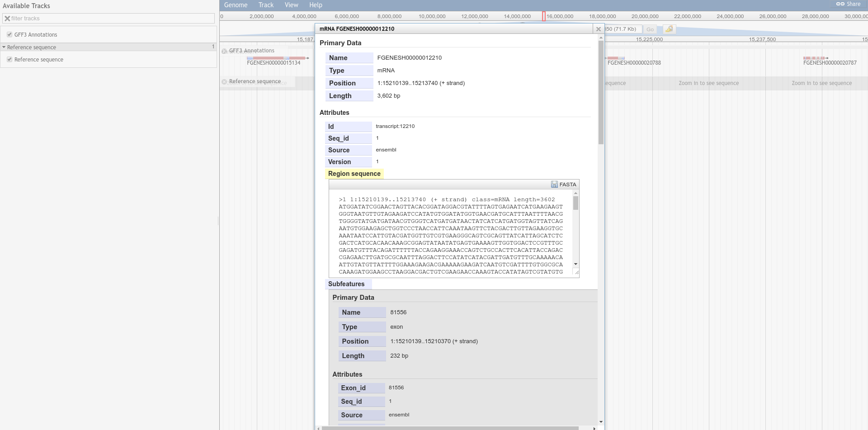Clear the track filter using X icon

tap(7, 19)
